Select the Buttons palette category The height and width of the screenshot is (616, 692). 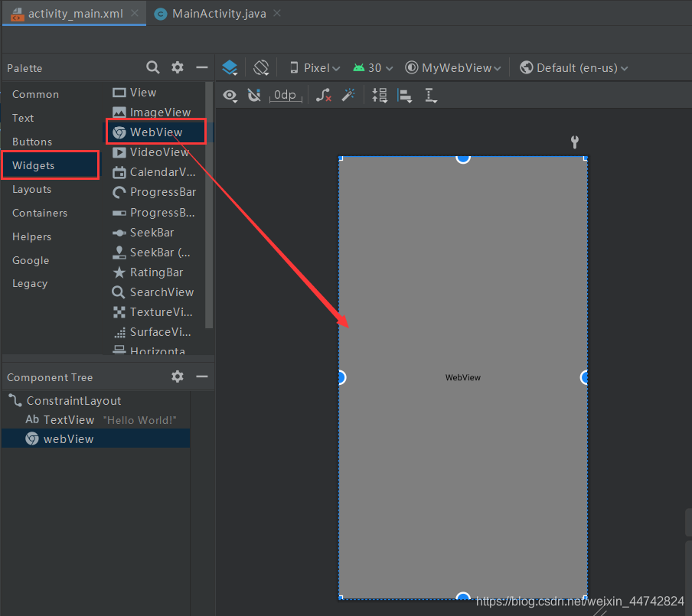32,142
